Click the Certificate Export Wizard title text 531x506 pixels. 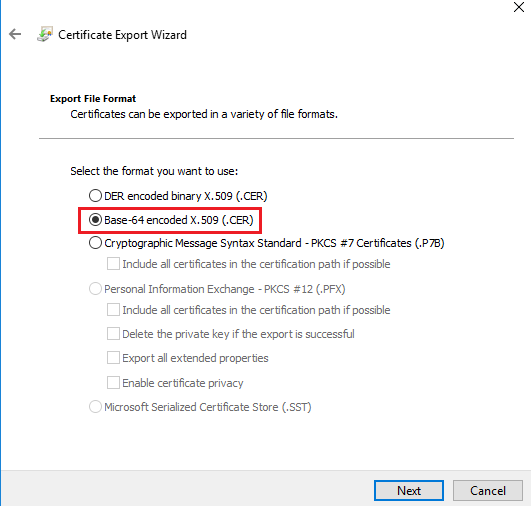(122, 35)
